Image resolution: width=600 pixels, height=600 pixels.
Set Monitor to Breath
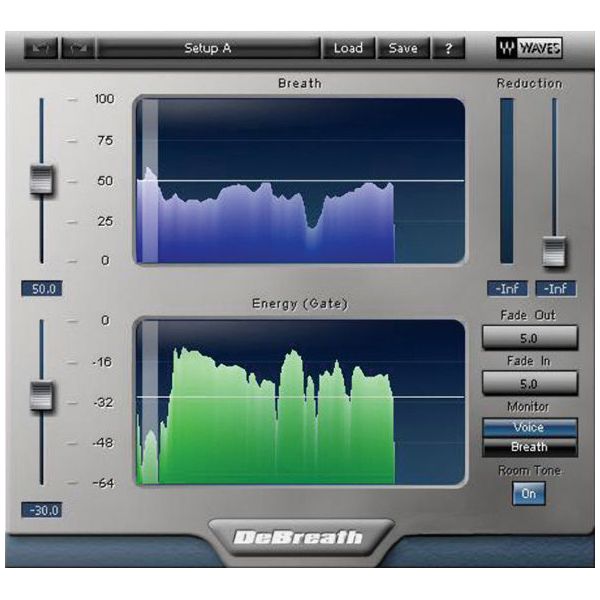(529, 446)
